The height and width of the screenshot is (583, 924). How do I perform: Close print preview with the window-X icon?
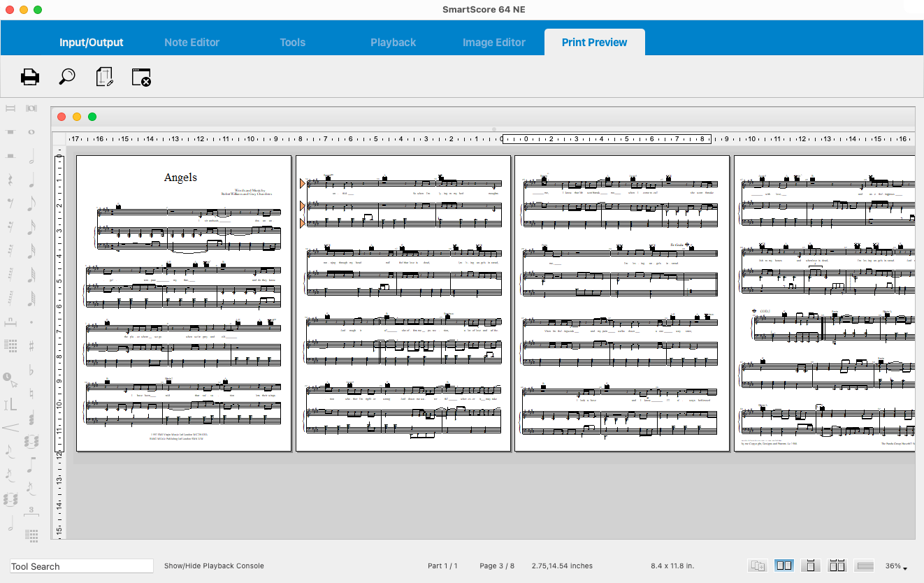coord(142,77)
